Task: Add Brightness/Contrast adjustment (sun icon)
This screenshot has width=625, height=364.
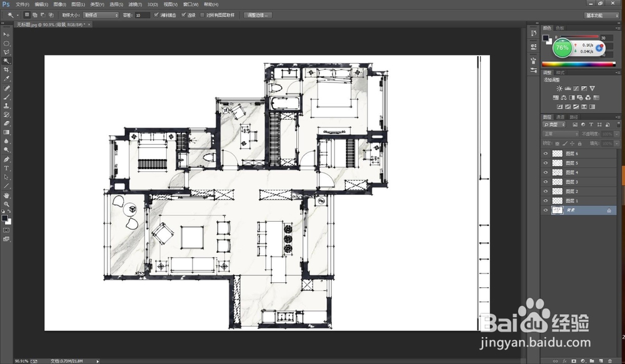Action: coord(559,89)
